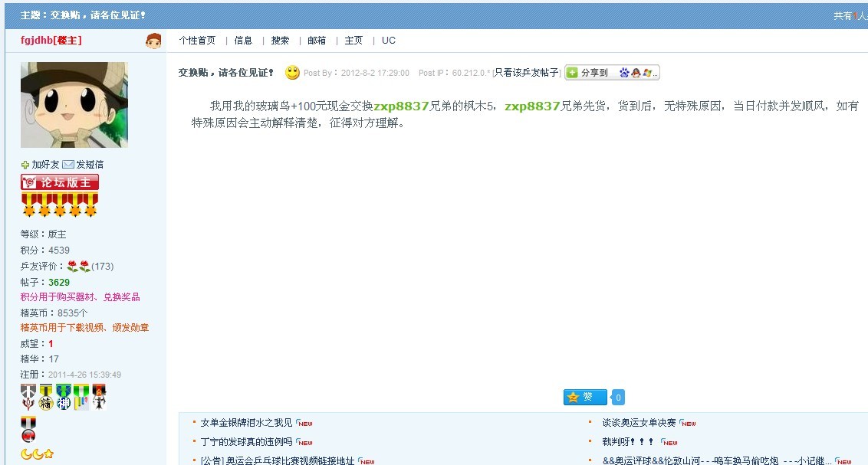The image size is (868, 465).
Task: Click the anime avatar image of fgjdhb
Action: tap(74, 105)
